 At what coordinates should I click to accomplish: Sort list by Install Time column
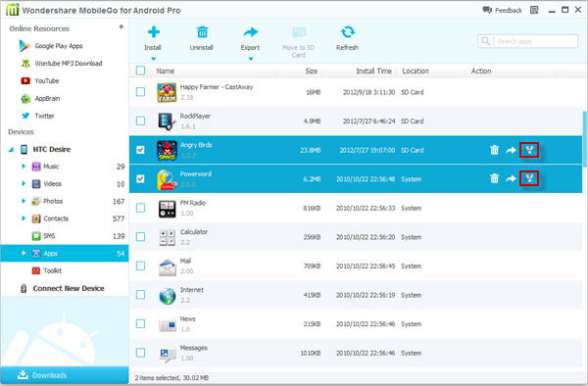click(x=374, y=71)
